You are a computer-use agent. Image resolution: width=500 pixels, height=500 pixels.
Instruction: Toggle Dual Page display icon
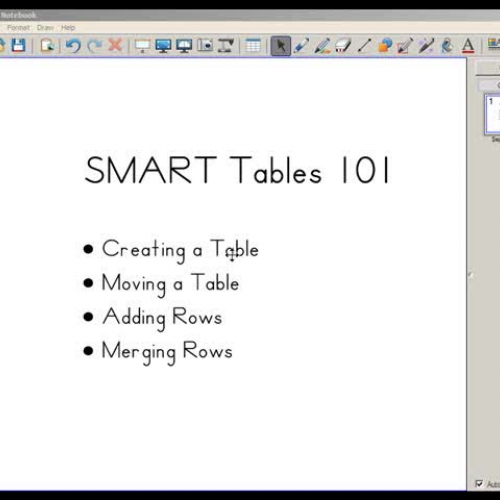(x=184, y=45)
